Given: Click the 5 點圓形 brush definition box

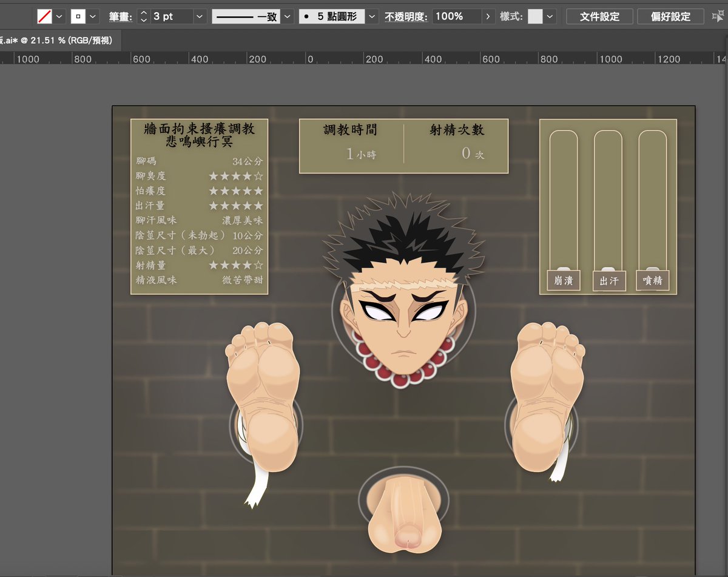Looking at the screenshot, I should point(332,16).
